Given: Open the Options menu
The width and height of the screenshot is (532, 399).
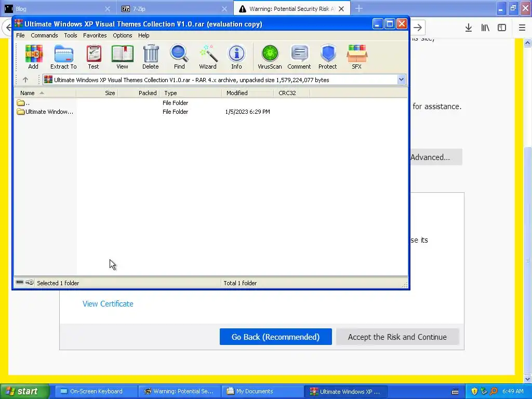Looking at the screenshot, I should [123, 35].
